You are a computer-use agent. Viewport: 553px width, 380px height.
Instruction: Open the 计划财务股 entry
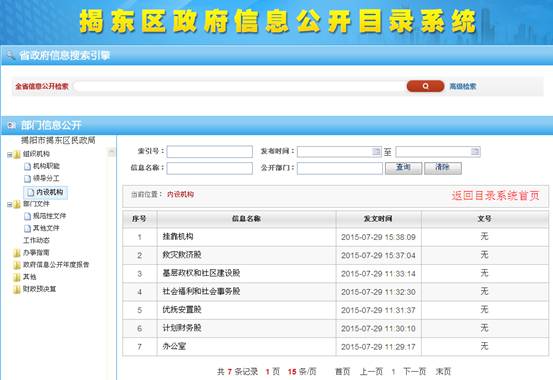point(182,328)
